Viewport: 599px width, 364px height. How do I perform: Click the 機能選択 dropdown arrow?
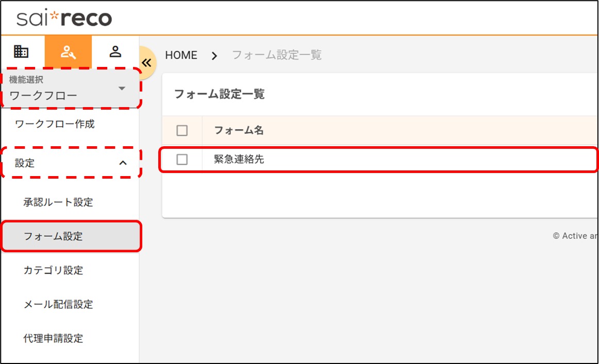pos(122,89)
